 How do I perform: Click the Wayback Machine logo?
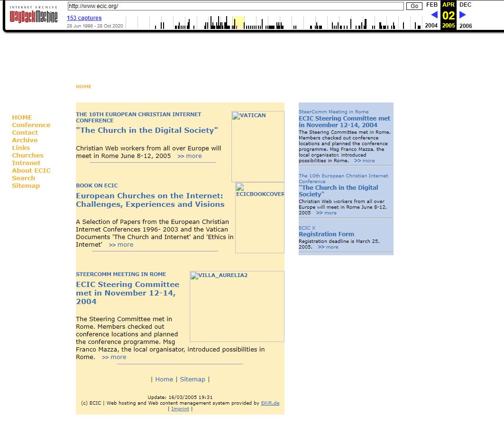tap(33, 15)
